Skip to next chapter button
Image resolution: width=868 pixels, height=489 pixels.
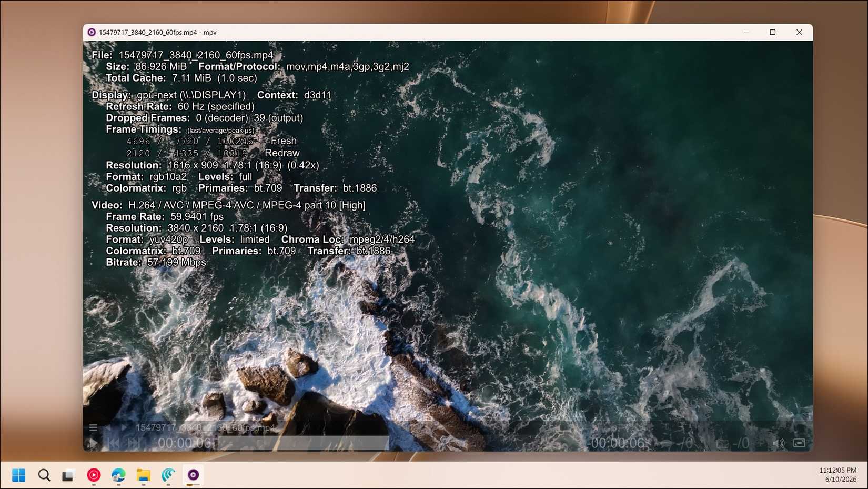[x=134, y=443]
